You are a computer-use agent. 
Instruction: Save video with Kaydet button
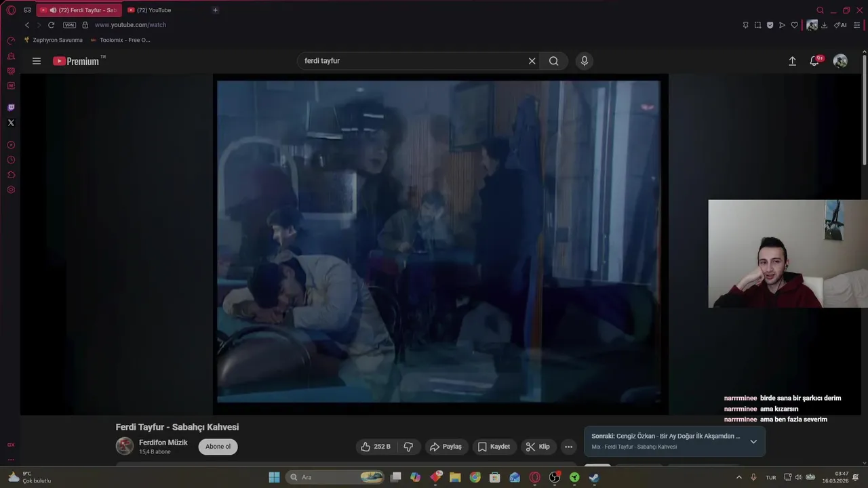[494, 447]
